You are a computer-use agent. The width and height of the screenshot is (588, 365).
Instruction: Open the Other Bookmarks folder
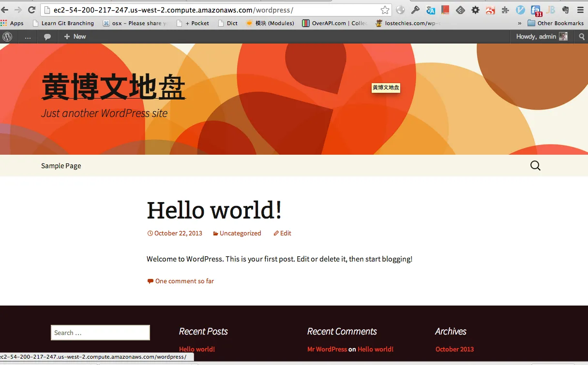556,23
